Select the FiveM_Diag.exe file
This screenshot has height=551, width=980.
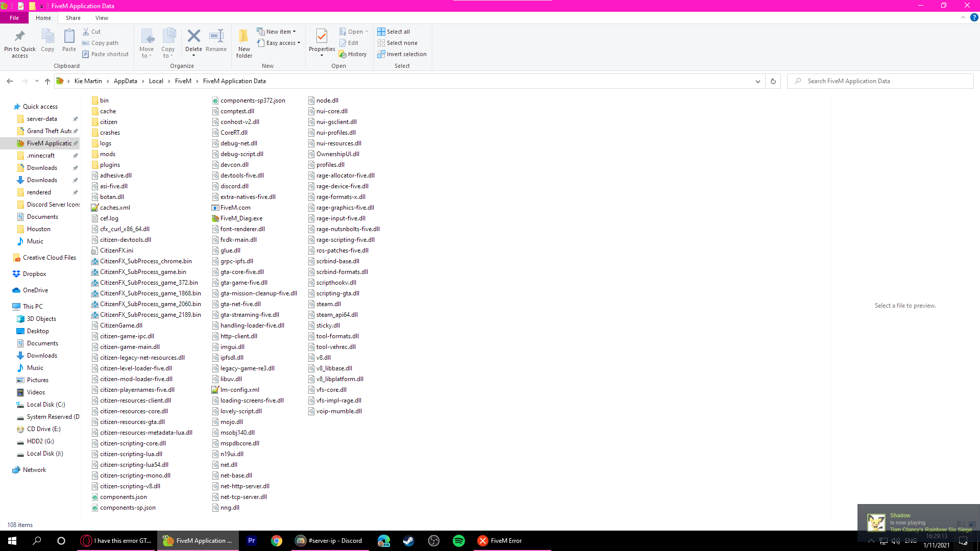[241, 218]
